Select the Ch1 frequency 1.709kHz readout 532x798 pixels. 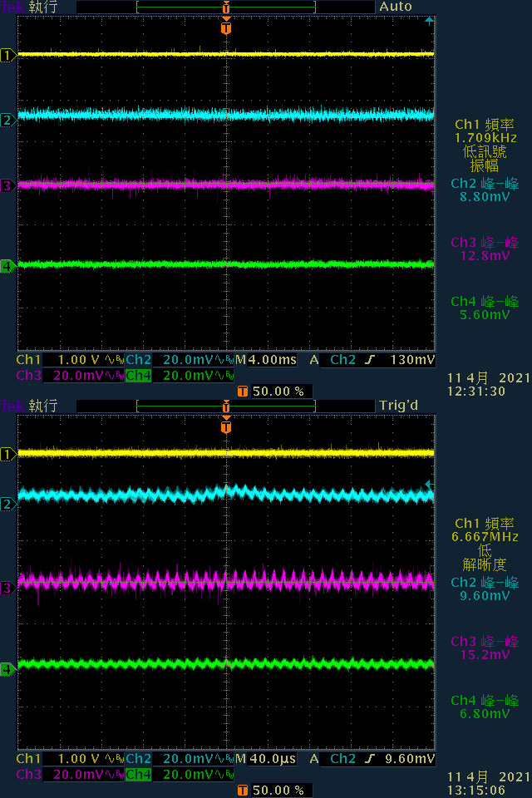click(x=485, y=131)
